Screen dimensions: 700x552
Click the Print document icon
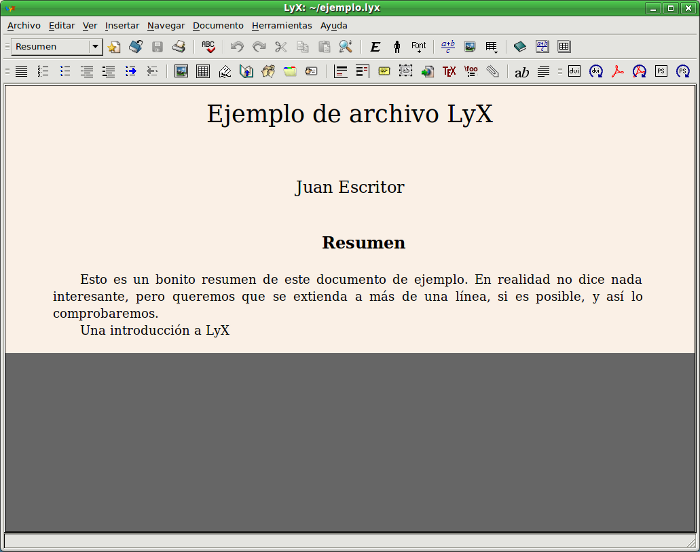[x=179, y=46]
